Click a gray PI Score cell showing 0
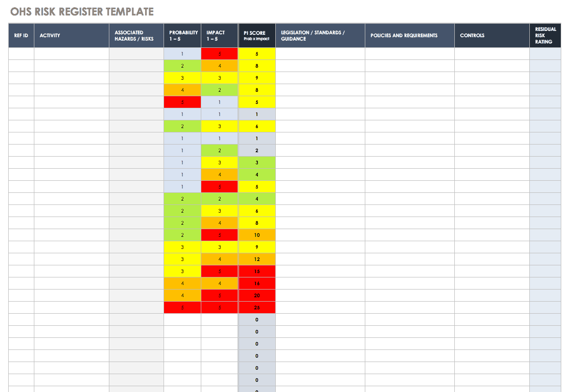Viewport: 569px width, 392px height. point(256,319)
